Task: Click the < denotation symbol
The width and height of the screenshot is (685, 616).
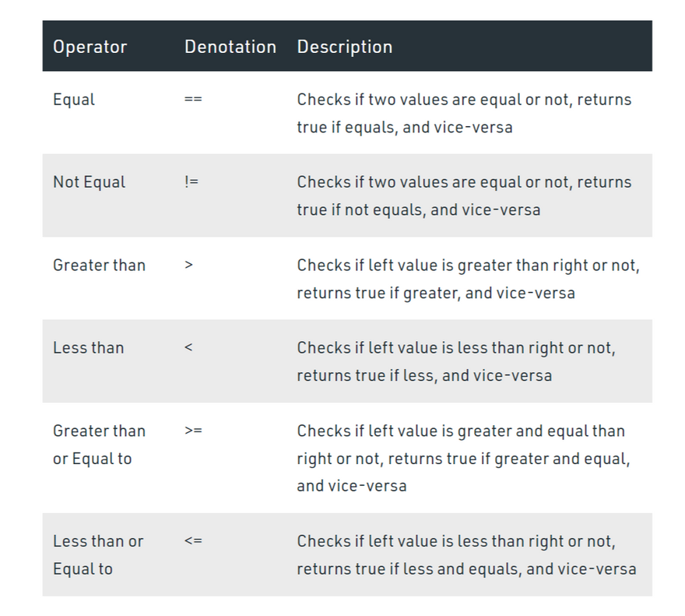Action: (189, 347)
